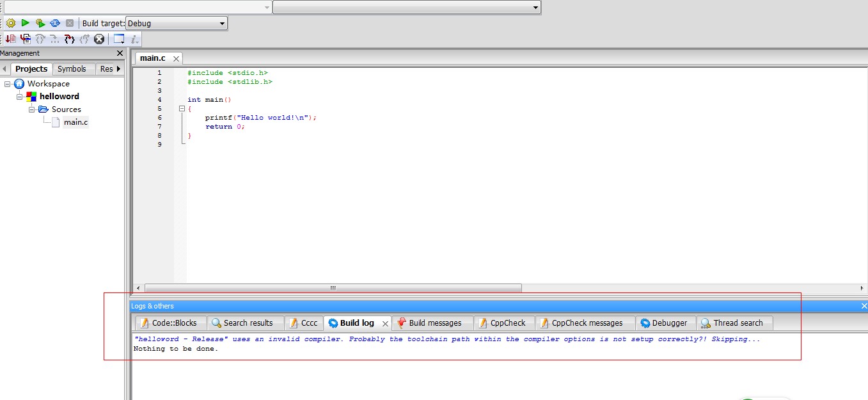This screenshot has height=400, width=868.
Task: Select the Sources folder label in the tree
Action: [x=67, y=109]
